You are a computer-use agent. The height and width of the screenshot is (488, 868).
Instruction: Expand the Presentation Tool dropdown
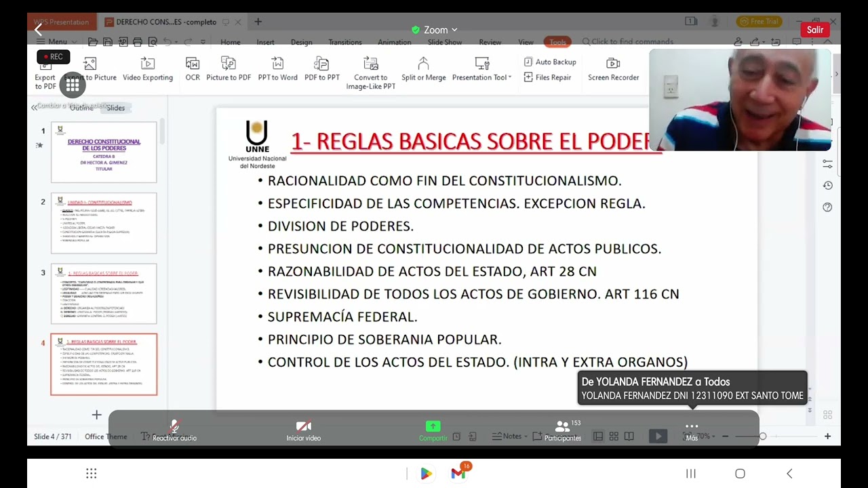point(482,69)
